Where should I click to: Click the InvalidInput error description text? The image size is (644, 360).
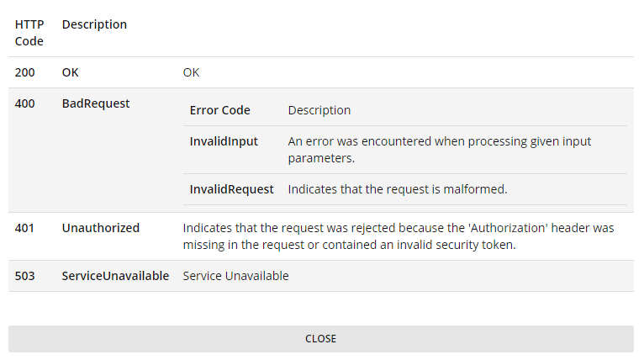(439, 150)
